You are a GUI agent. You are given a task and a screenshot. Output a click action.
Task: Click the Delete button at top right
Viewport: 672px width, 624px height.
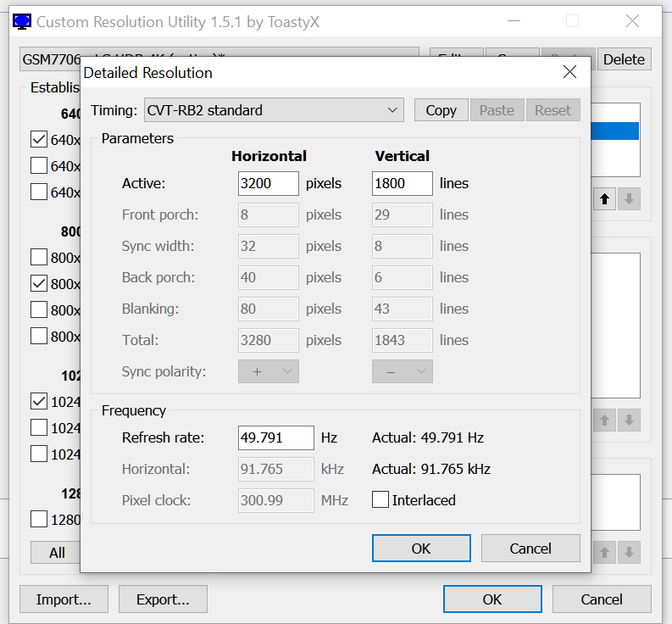tap(624, 59)
